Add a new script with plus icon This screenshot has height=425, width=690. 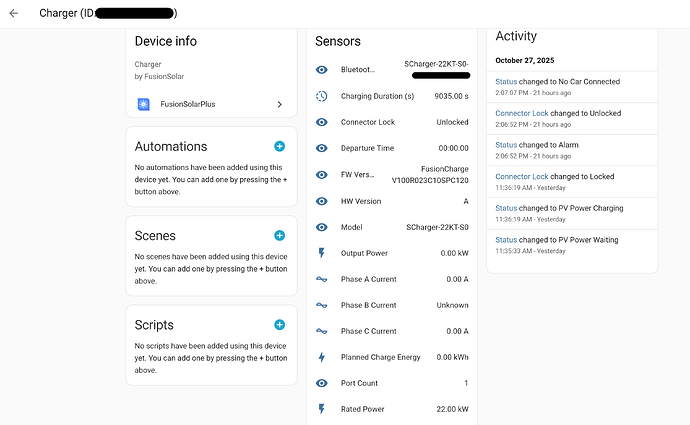(x=279, y=325)
